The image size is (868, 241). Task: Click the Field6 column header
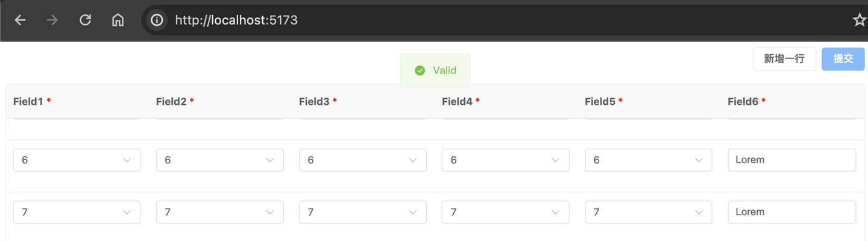[x=743, y=102]
